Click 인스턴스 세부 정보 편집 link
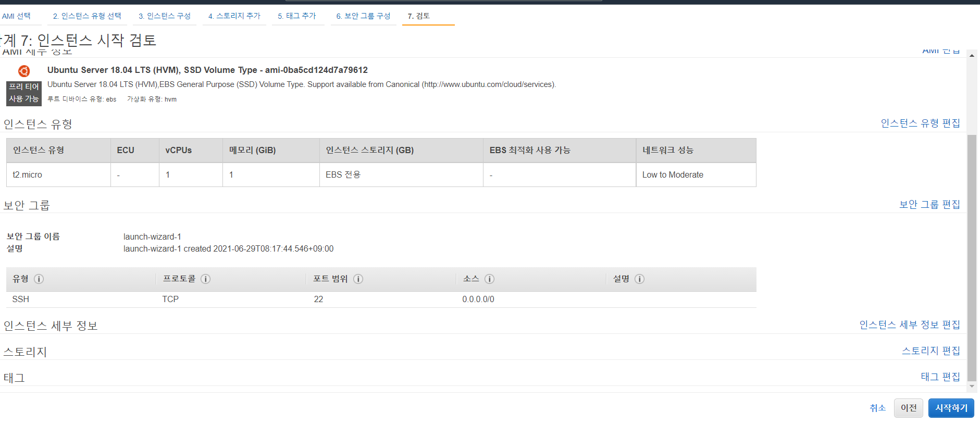 (910, 325)
